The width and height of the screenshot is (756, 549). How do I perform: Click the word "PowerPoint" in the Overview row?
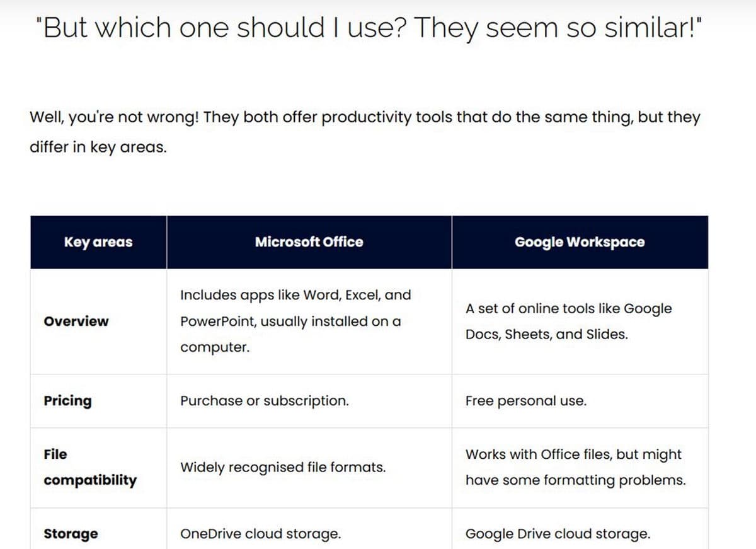coord(218,321)
